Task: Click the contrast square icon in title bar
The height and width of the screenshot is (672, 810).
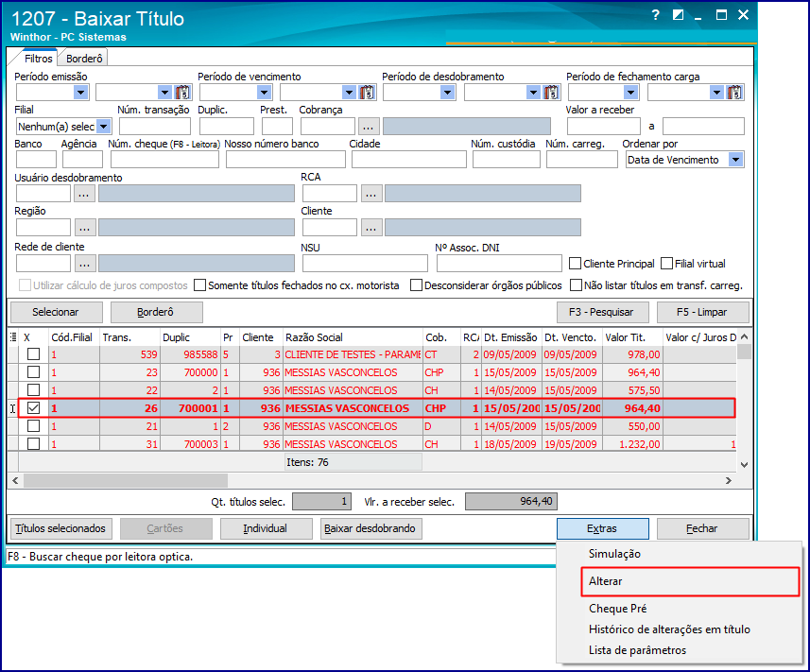Action: (678, 15)
